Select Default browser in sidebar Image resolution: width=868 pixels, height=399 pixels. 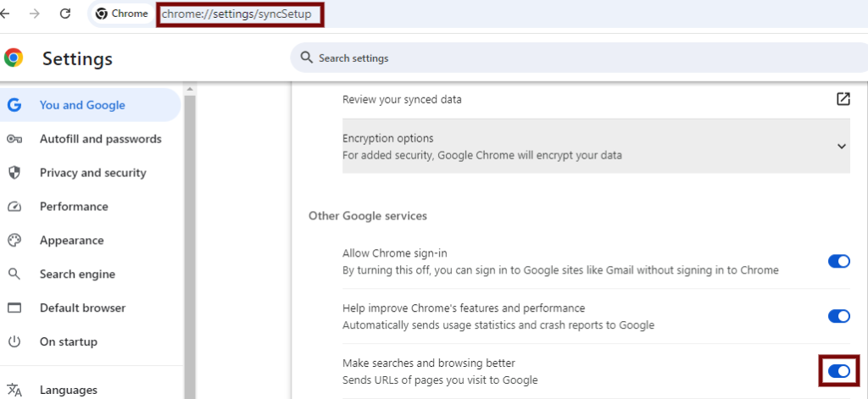tap(82, 308)
